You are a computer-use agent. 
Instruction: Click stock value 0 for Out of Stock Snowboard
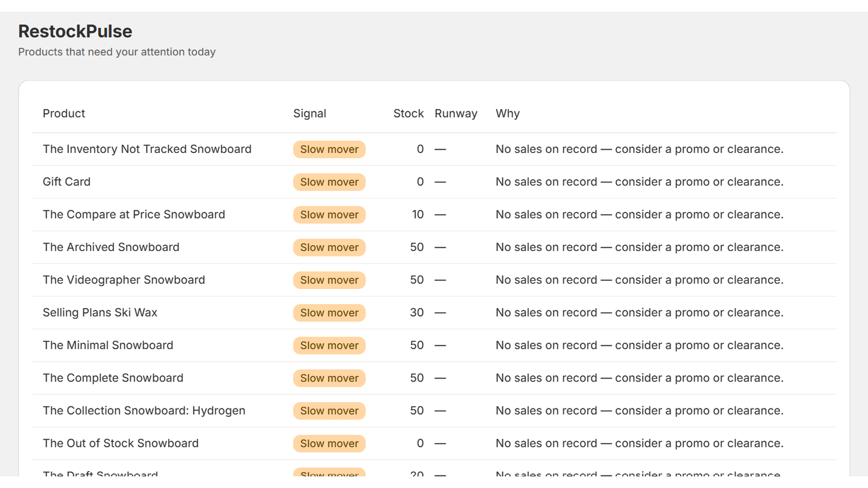click(x=420, y=444)
